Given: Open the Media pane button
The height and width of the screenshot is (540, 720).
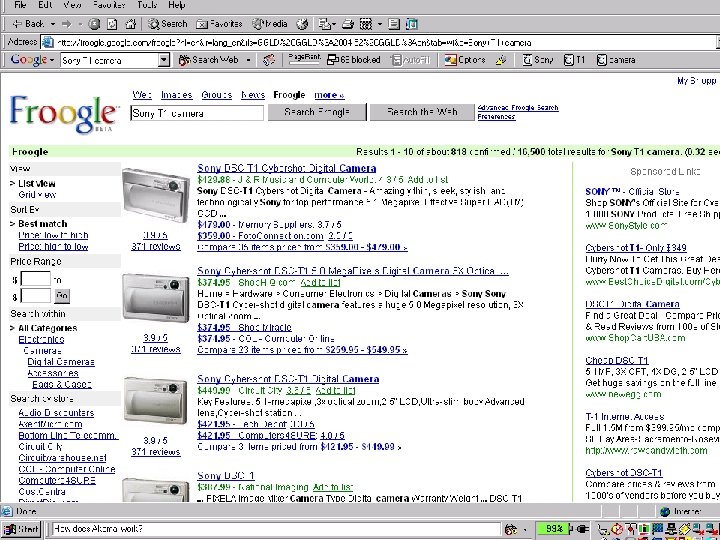Looking at the screenshot, I should [270, 23].
